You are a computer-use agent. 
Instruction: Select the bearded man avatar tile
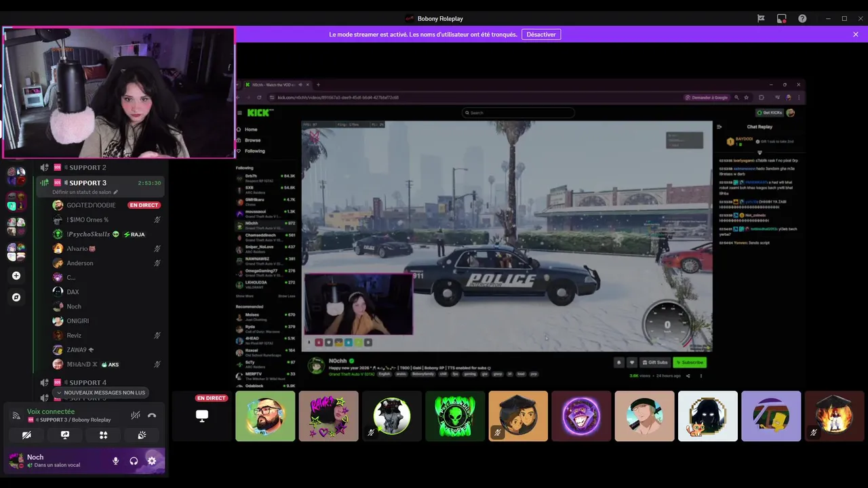[265, 416]
